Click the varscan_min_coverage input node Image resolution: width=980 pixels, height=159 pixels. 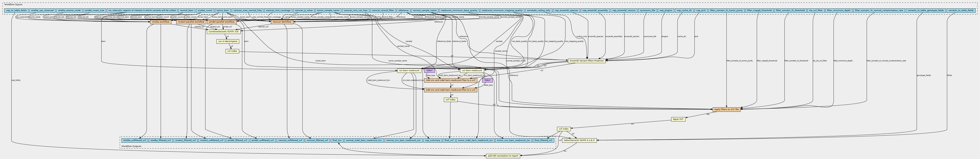[278, 11]
